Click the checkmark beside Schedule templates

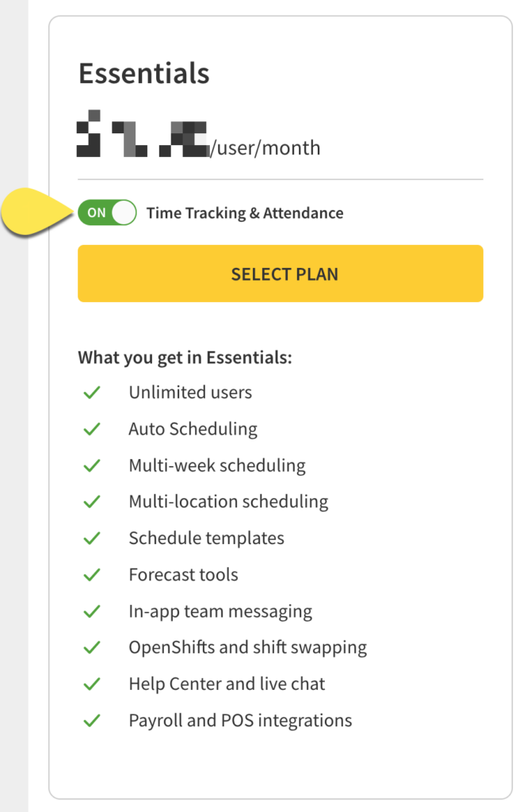coord(91,538)
